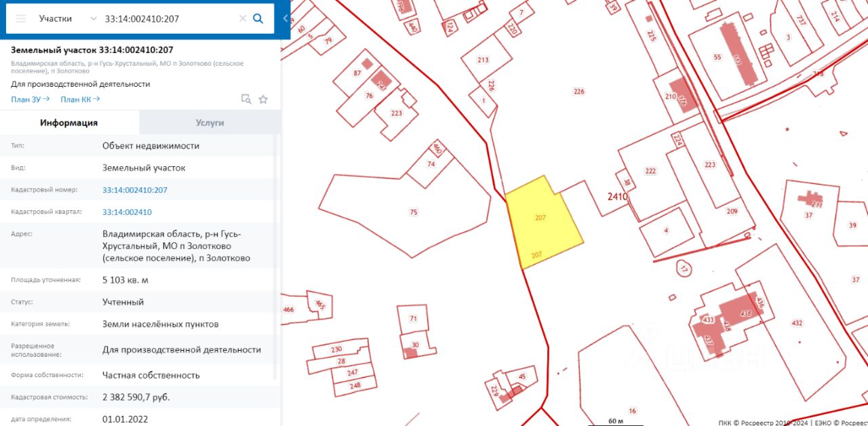
Task: Select parcel 248 on the map
Action: (x=355, y=385)
